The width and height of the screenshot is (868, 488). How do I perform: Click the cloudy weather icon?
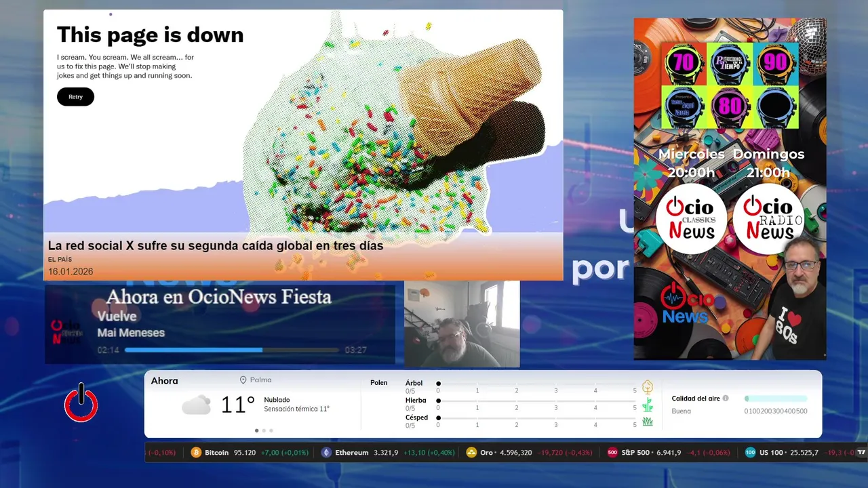pos(196,405)
